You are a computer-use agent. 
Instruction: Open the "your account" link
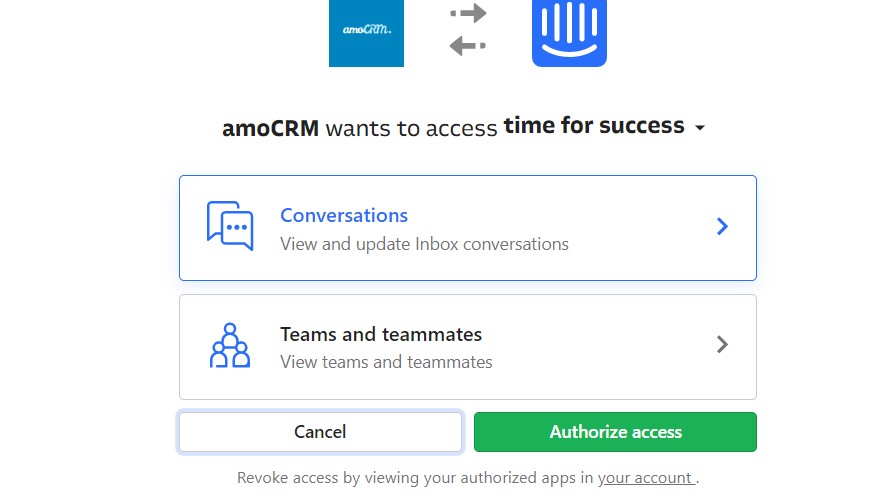click(646, 478)
